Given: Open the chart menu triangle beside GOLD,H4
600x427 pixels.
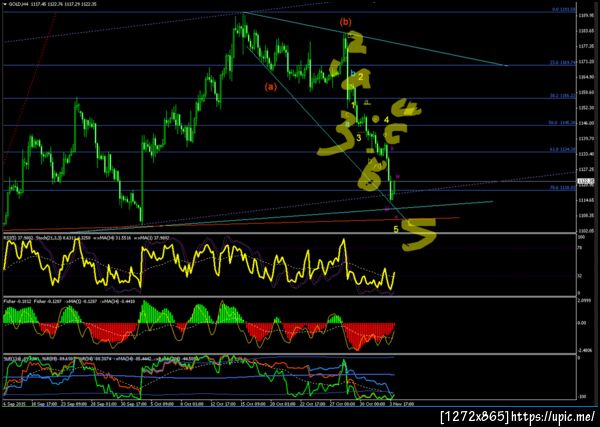Looking at the screenshot, I should (x=5, y=3).
